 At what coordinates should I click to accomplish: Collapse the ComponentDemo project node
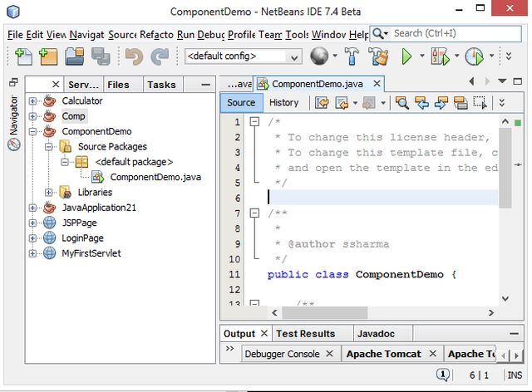(x=32, y=131)
